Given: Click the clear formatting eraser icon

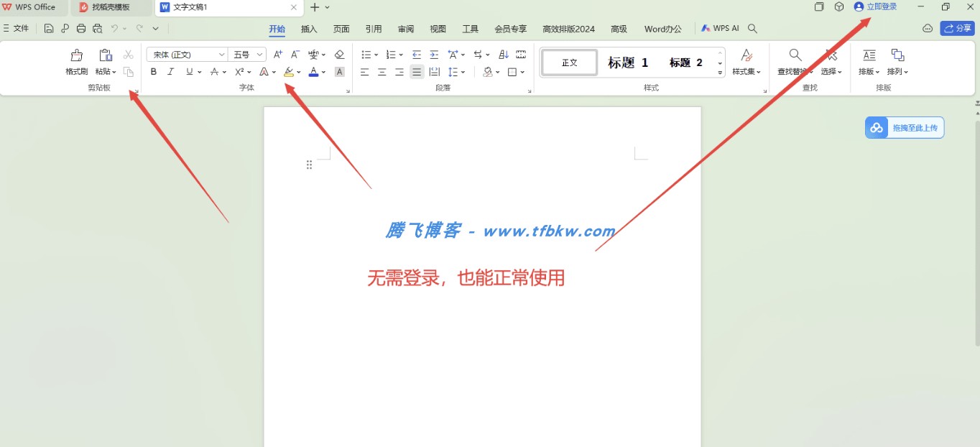Looking at the screenshot, I should click(338, 54).
